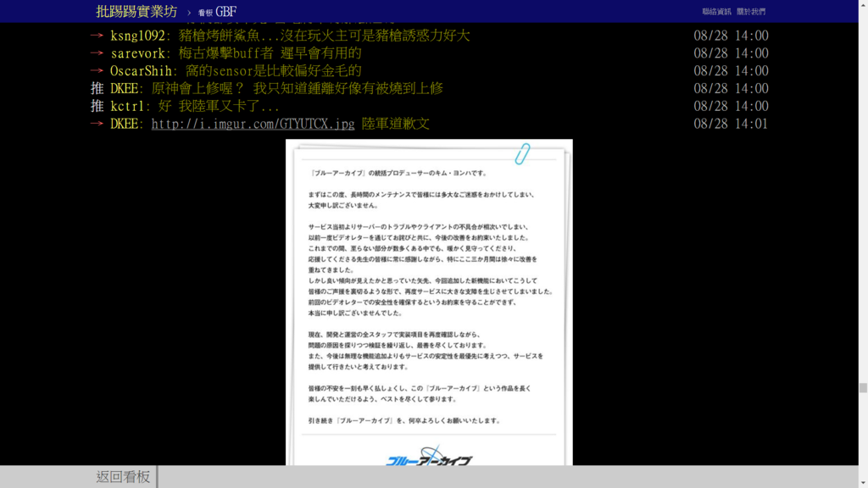Screen dimensions: 868x488
Task: Click the comment starting 原神會上修喔
Action: coord(297,88)
